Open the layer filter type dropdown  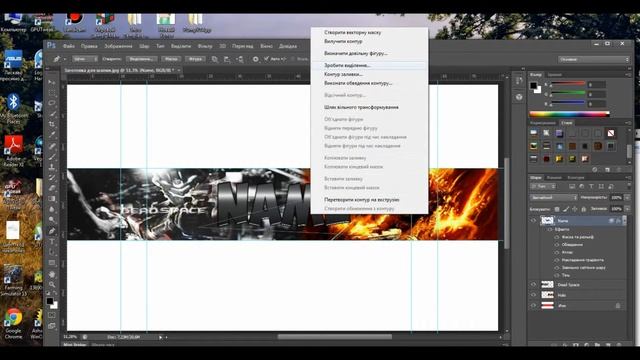542,187
